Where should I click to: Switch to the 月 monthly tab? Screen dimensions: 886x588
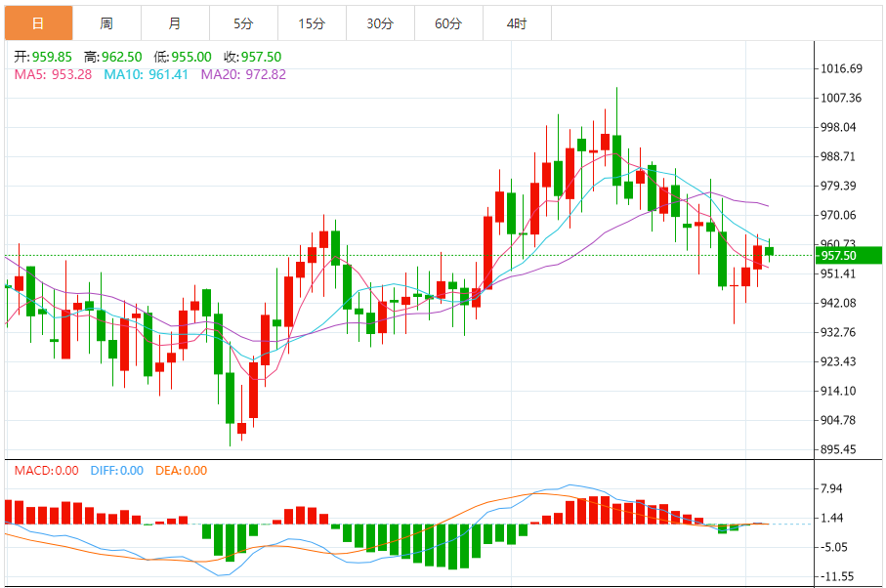pos(175,23)
